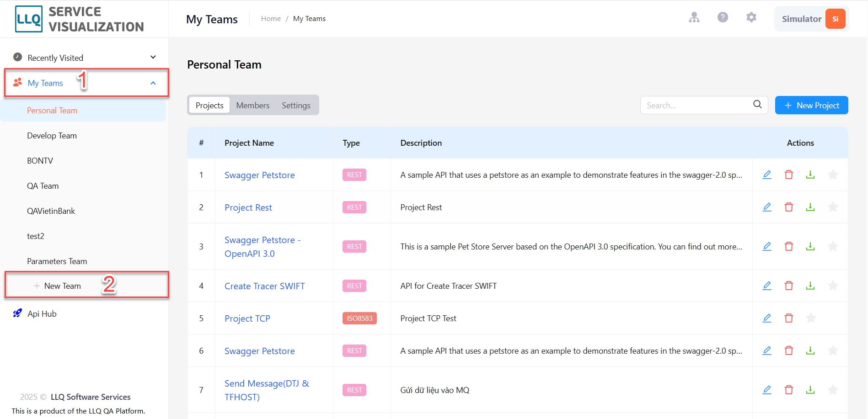Delete the Project Rest project via the trash icon
Screen dimensions: 868x419
click(789, 207)
